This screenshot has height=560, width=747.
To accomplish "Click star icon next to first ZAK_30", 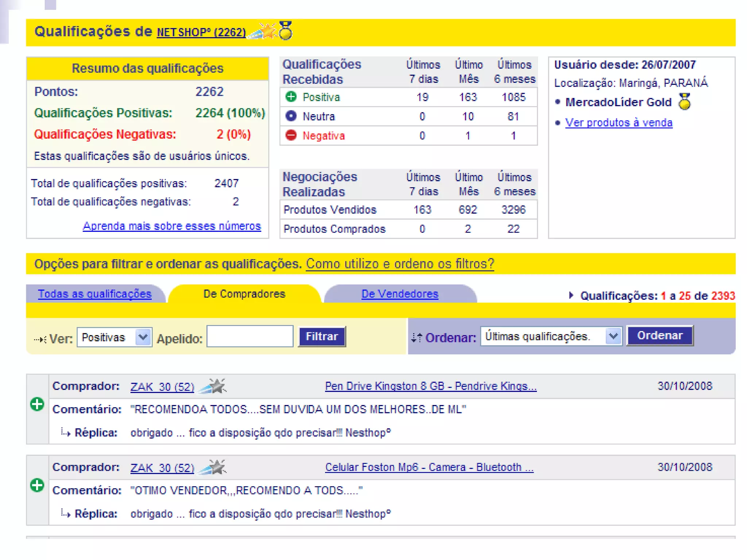I will [x=214, y=386].
